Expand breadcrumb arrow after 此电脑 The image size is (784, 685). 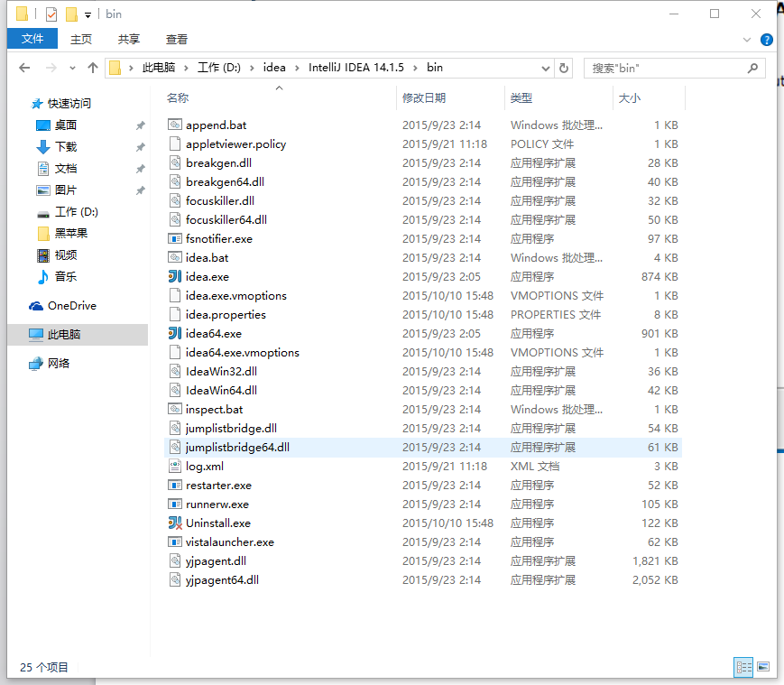[186, 68]
